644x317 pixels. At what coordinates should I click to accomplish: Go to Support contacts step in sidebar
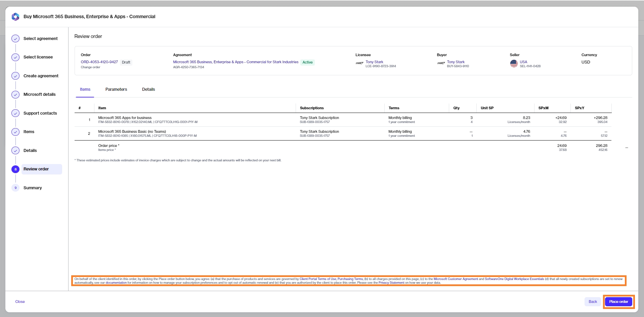40,113
